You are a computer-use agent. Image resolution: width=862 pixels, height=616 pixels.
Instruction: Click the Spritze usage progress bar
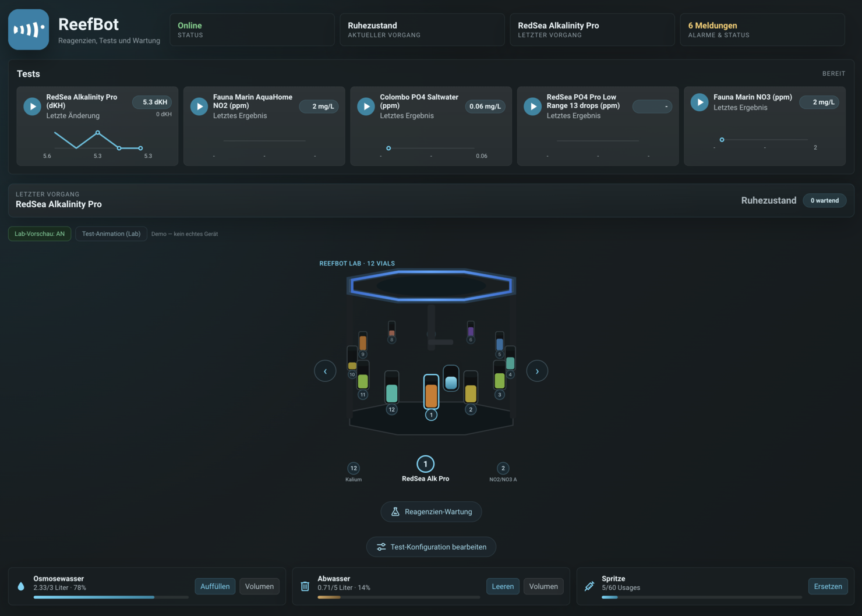click(702, 597)
